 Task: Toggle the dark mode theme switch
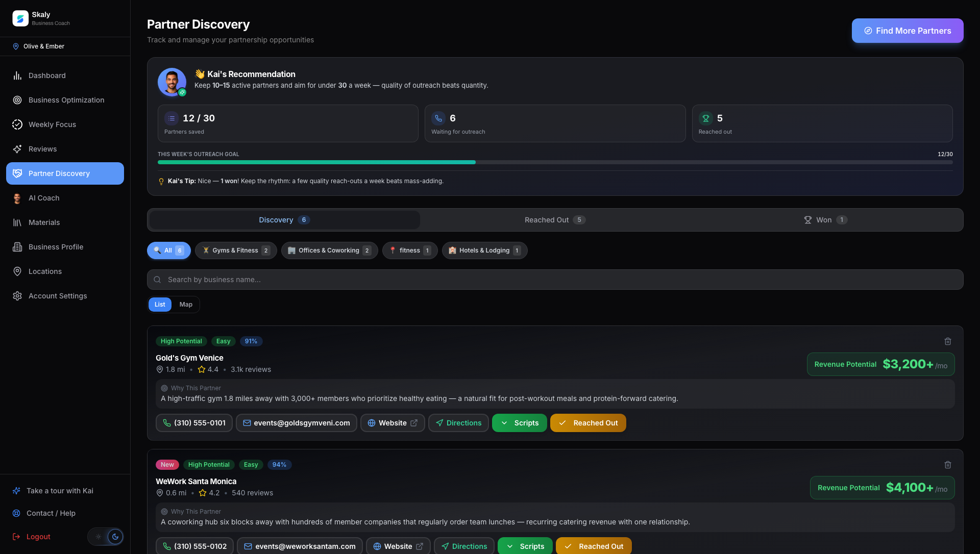pos(106,537)
